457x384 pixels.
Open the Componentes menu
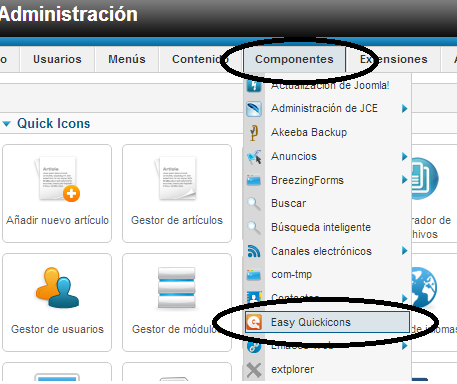(294, 59)
